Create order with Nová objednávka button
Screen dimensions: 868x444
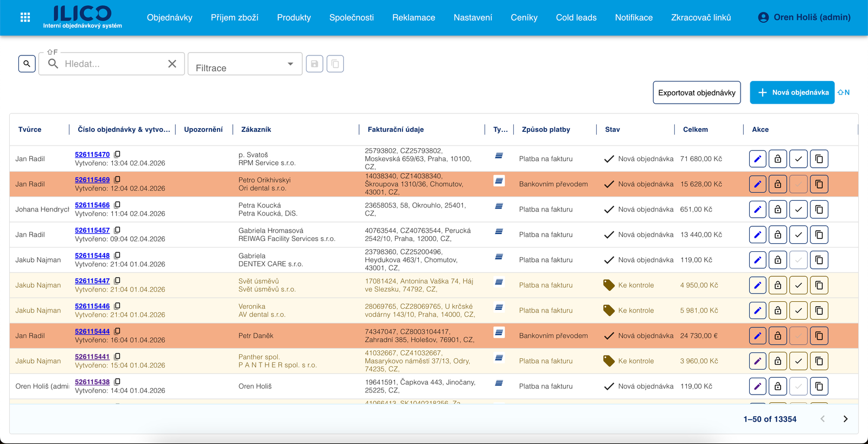click(x=792, y=93)
